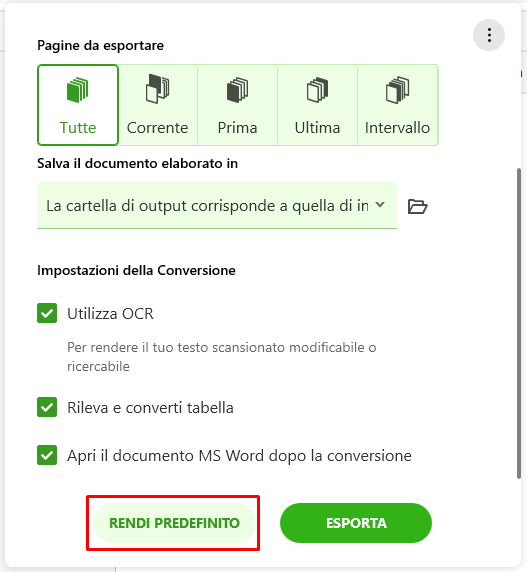Pick the Prima page icon
Screen dimensions: 527x572
pos(237,90)
